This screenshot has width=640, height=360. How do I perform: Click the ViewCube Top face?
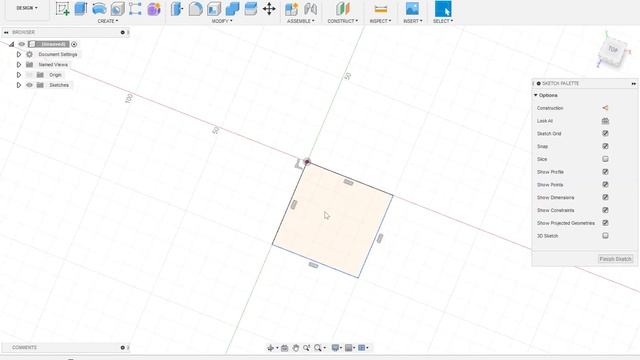click(613, 50)
